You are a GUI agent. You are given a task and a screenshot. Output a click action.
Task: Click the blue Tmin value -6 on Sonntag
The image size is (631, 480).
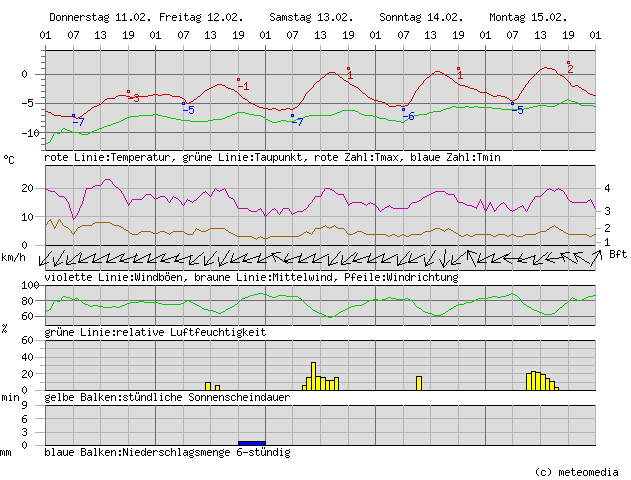point(407,116)
